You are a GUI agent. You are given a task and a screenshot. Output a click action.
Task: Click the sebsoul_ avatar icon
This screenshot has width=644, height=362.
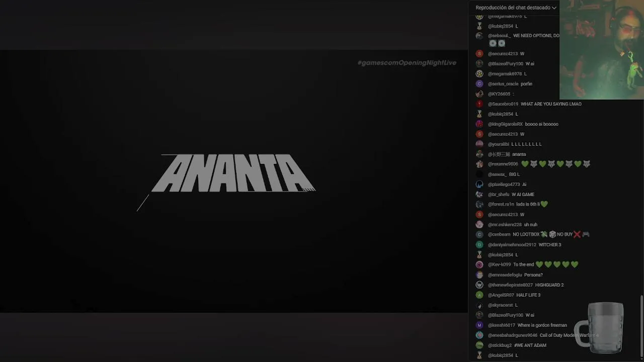pos(479,36)
